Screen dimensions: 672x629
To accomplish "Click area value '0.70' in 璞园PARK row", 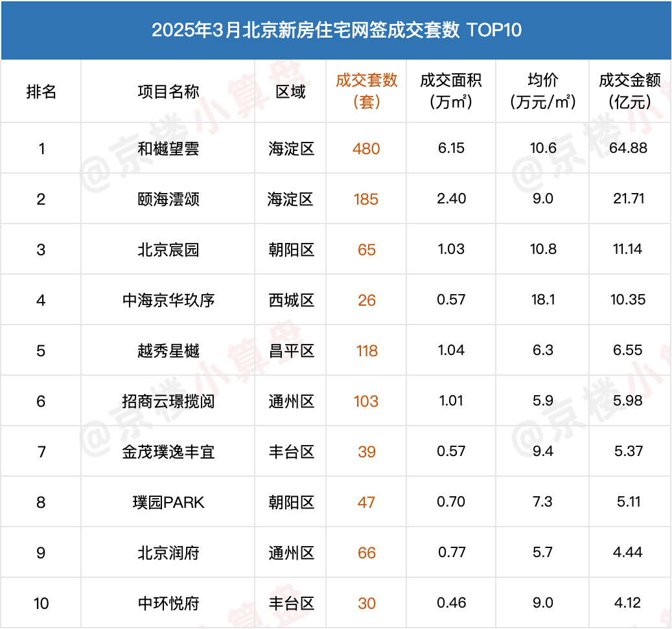I will (x=451, y=502).
